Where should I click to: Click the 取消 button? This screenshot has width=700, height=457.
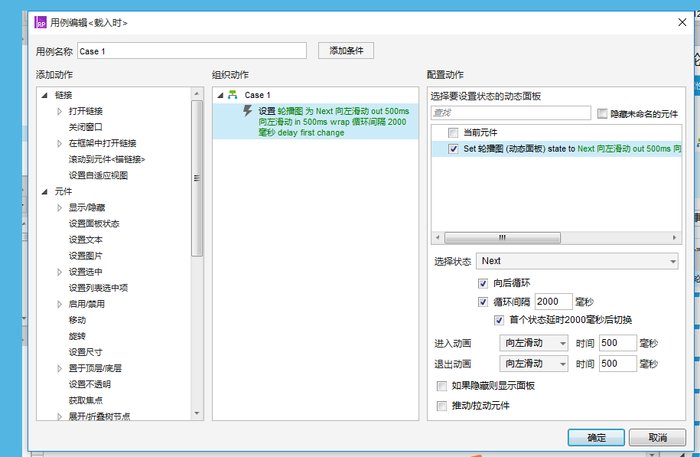click(657, 437)
